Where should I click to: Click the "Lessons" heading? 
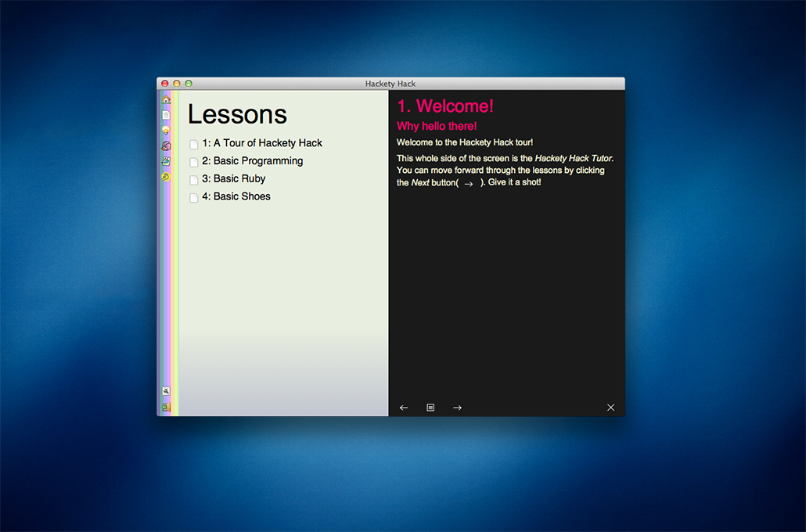coord(237,114)
